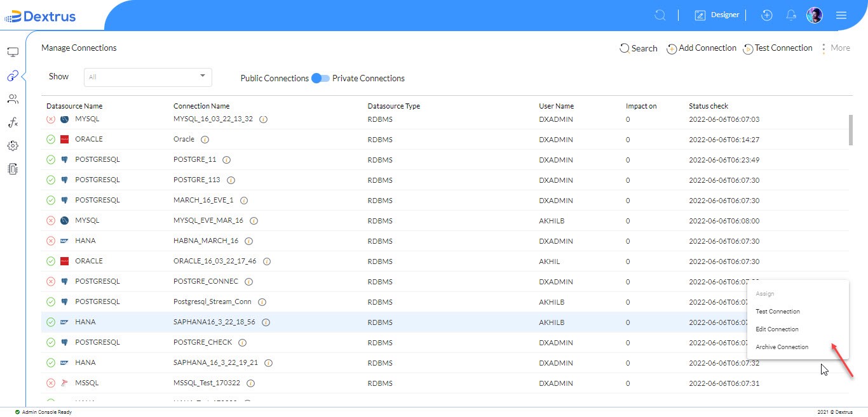This screenshot has height=417, width=868.
Task: Open the Show filter dropdown
Action: pos(148,77)
